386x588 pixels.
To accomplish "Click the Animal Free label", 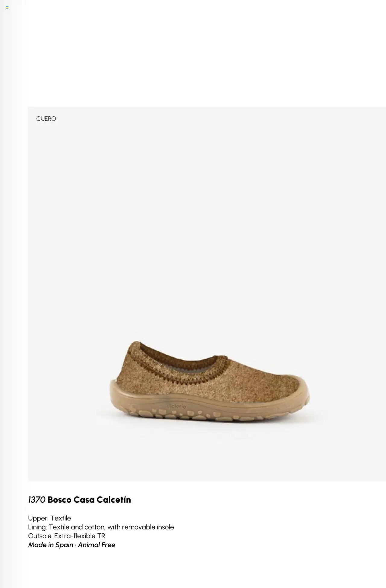I will (x=96, y=545).
